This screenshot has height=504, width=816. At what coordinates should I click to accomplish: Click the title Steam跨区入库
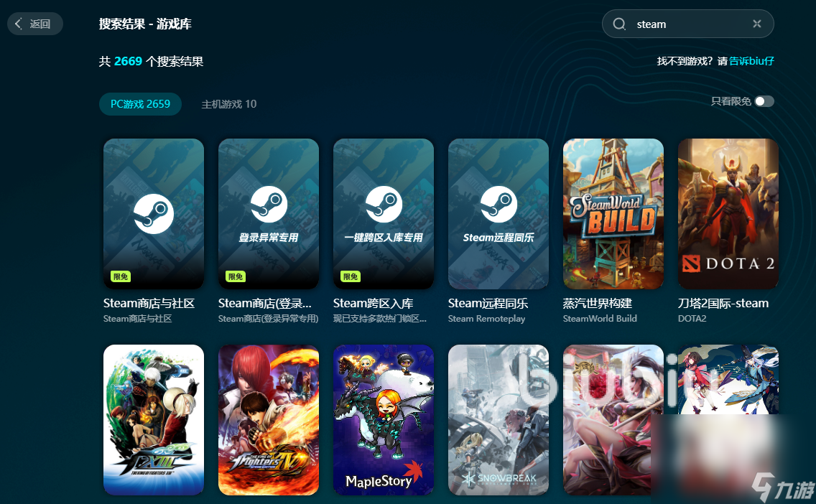(373, 303)
